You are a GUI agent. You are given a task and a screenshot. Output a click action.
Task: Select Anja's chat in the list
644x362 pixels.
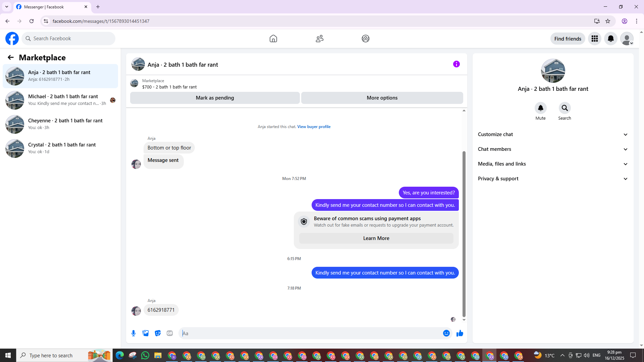60,76
